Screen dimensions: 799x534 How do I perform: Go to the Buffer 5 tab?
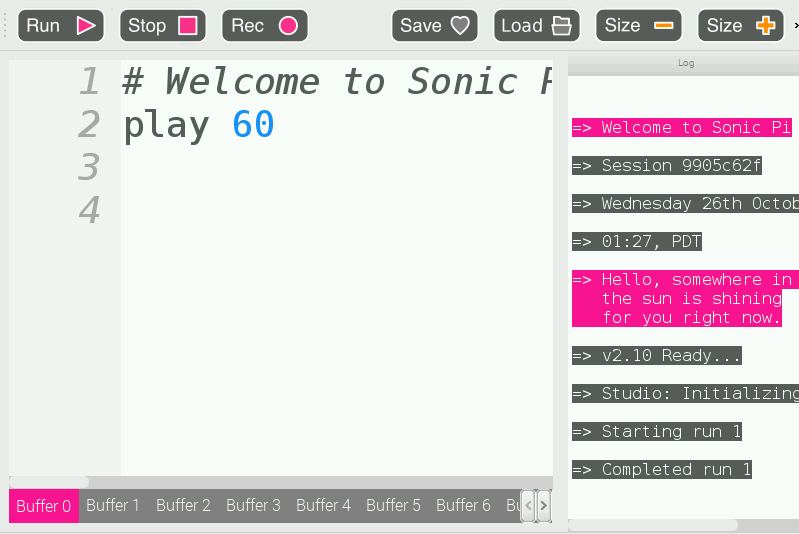pos(393,506)
